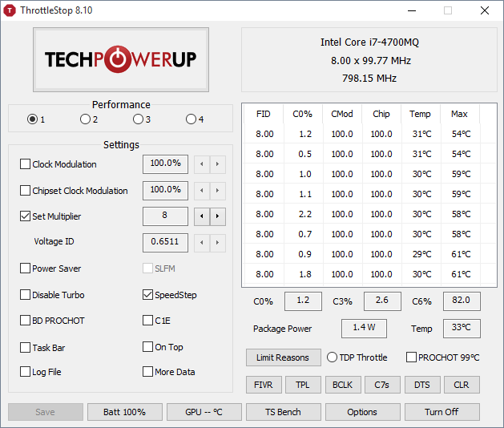
Task: Click the CLR button to reset max values
Action: [x=462, y=385]
